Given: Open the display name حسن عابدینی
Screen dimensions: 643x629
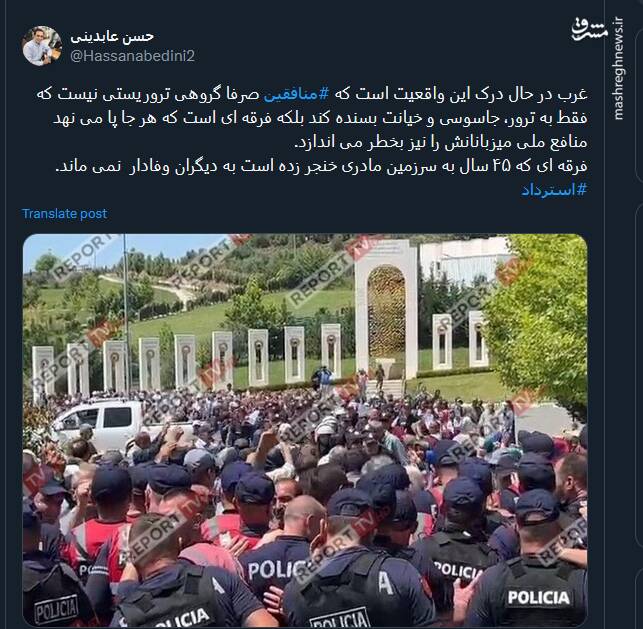Looking at the screenshot, I should click(x=112, y=37).
